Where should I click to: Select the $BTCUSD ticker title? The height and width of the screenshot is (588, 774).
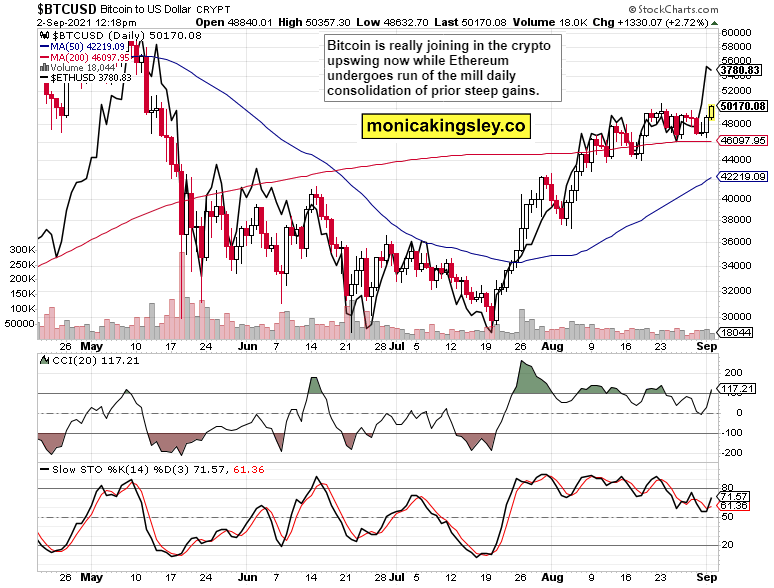coord(39,8)
